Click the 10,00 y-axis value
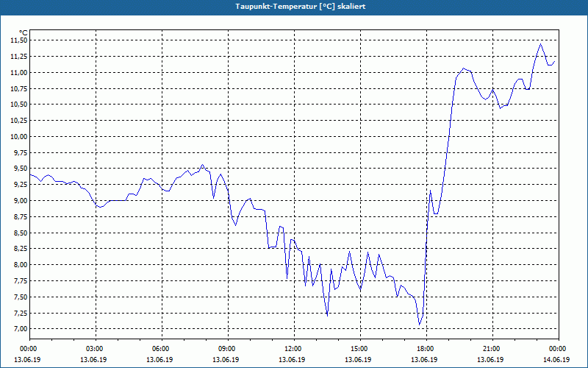 [18, 137]
